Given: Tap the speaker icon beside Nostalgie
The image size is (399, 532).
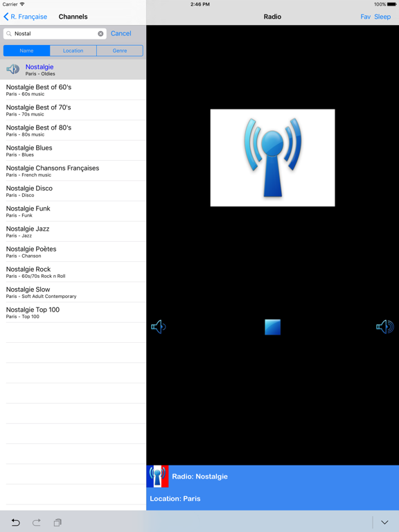Looking at the screenshot, I should click(x=13, y=69).
